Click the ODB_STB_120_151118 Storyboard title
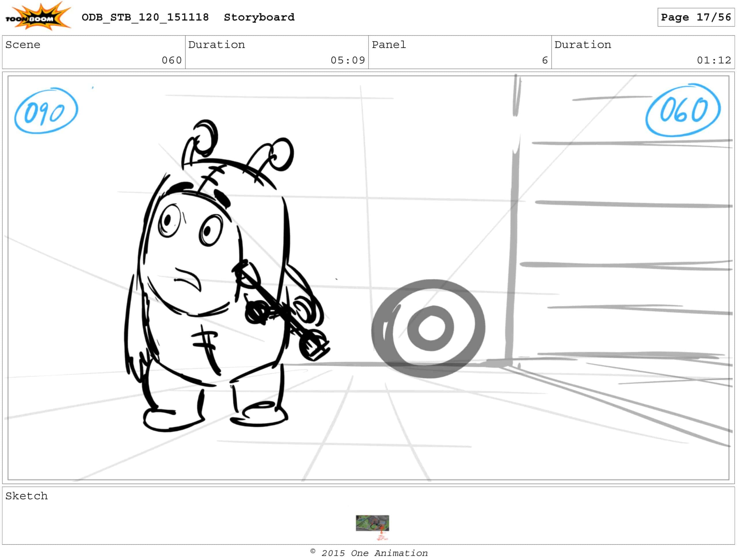737x560 pixels. (x=188, y=17)
